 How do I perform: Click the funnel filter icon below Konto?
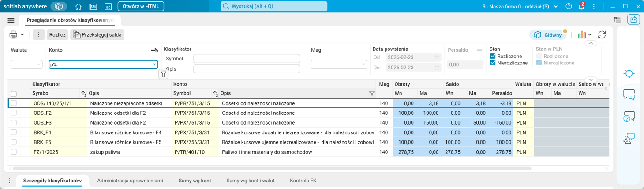[163, 74]
